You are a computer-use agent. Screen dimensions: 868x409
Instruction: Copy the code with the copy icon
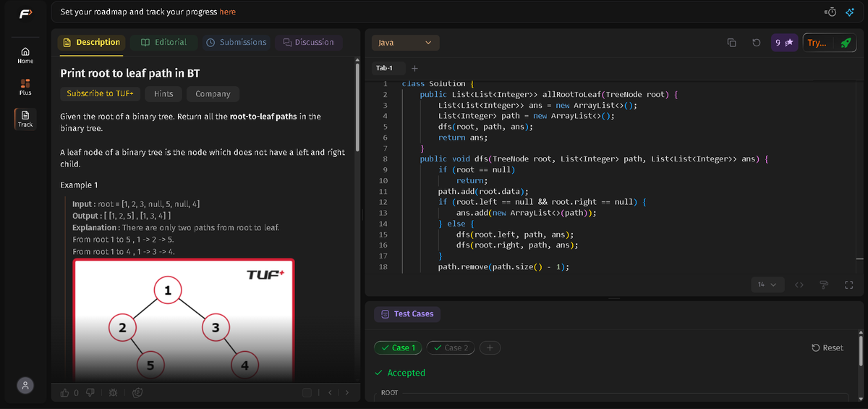[732, 43]
